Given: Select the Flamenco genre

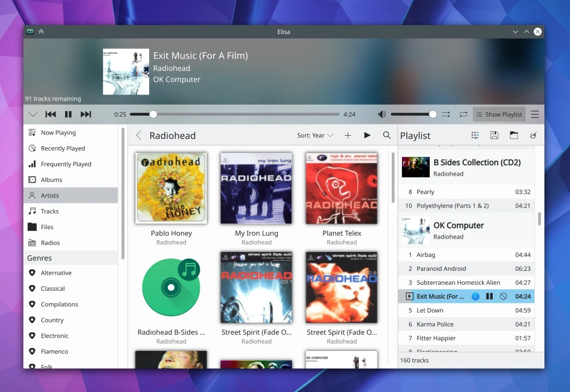Looking at the screenshot, I should (x=71, y=351).
